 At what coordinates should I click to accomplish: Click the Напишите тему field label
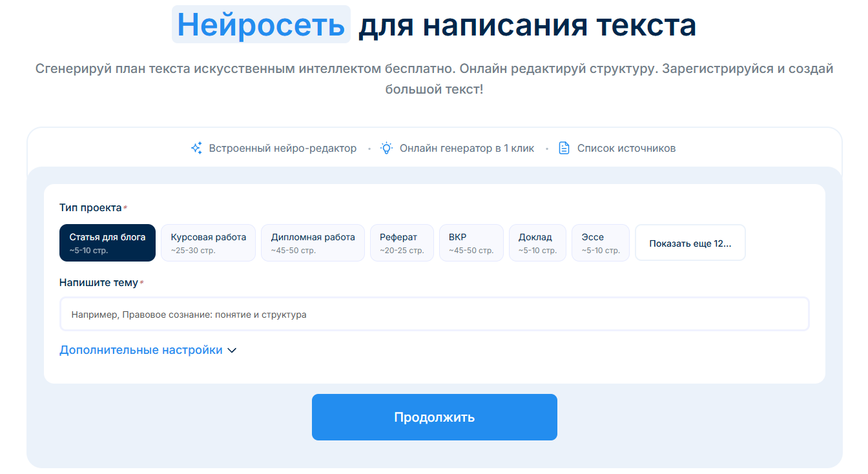click(x=98, y=283)
